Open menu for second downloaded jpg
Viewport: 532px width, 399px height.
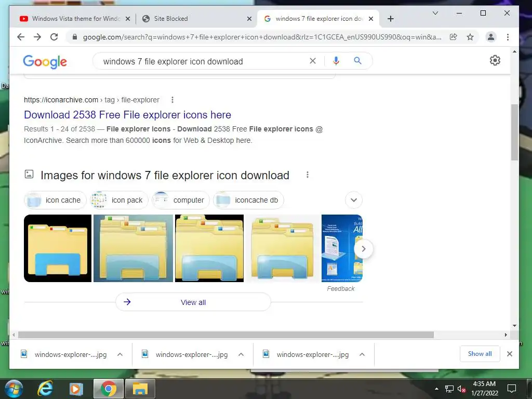tap(241, 354)
